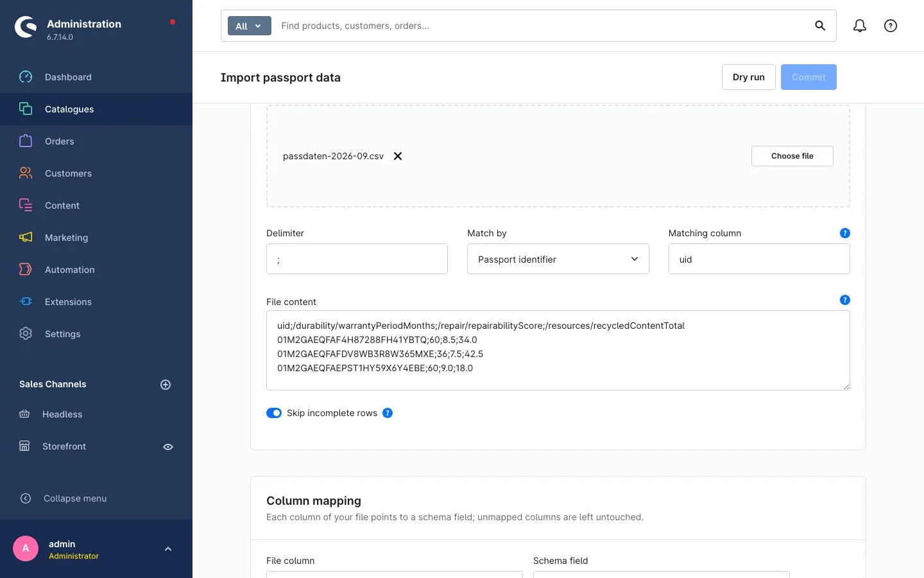The width and height of the screenshot is (924, 578).
Task: Click the Collapse menu arrow icon
Action: click(x=26, y=498)
